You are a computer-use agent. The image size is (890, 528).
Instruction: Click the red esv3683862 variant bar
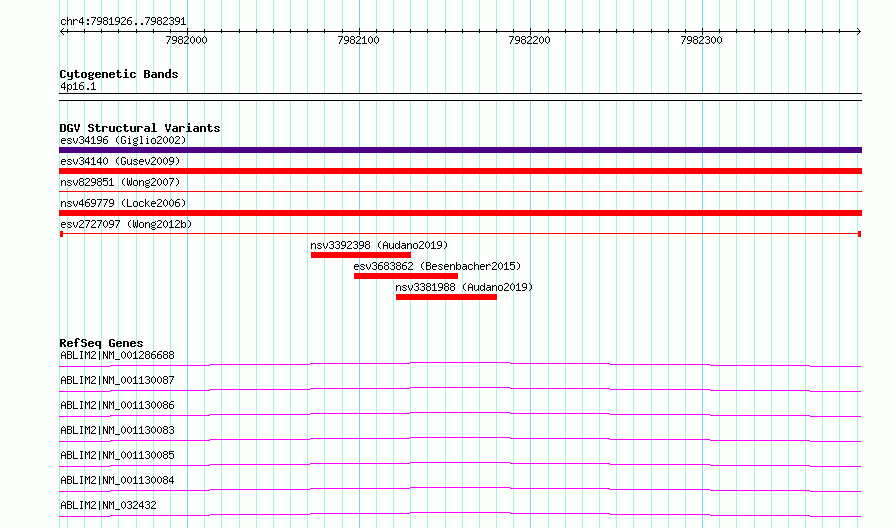point(406,276)
